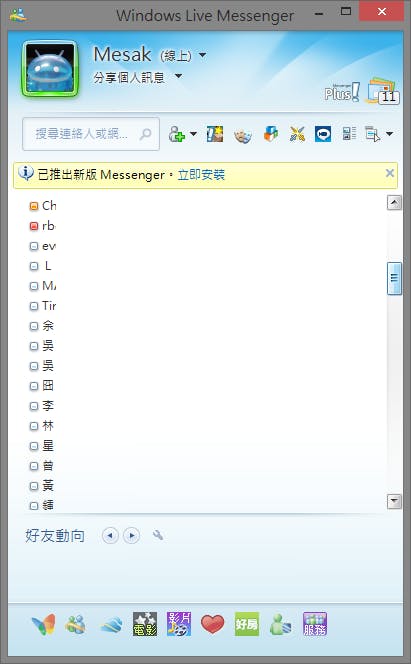Open the show menu dropdown arrow
Screen dimensions: 411x664
389,134
